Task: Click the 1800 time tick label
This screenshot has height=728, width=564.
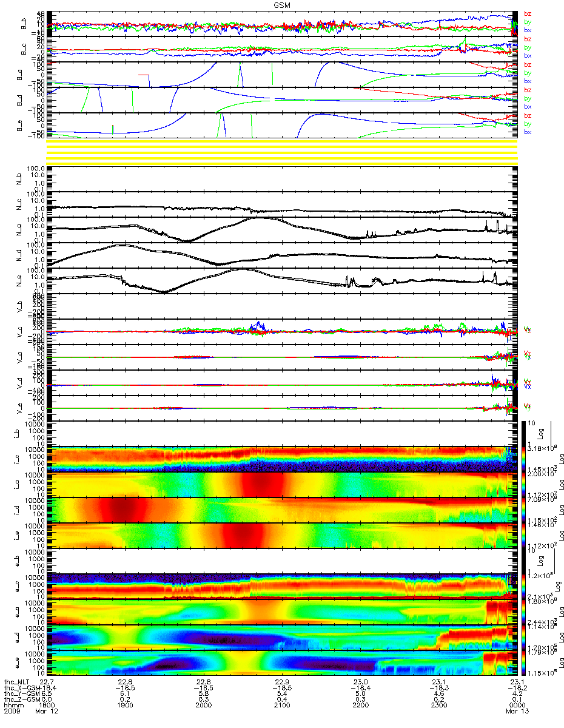Action: [x=48, y=705]
